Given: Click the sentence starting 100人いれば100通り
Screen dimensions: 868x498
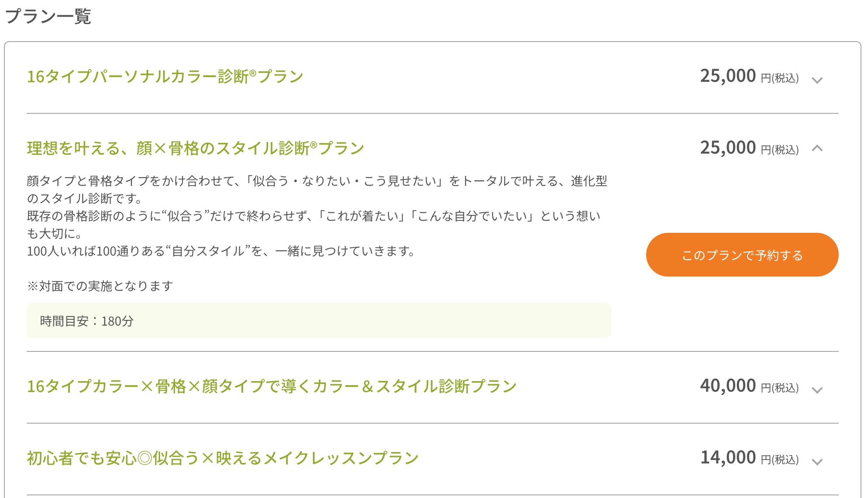Looking at the screenshot, I should pyautogui.click(x=221, y=251).
